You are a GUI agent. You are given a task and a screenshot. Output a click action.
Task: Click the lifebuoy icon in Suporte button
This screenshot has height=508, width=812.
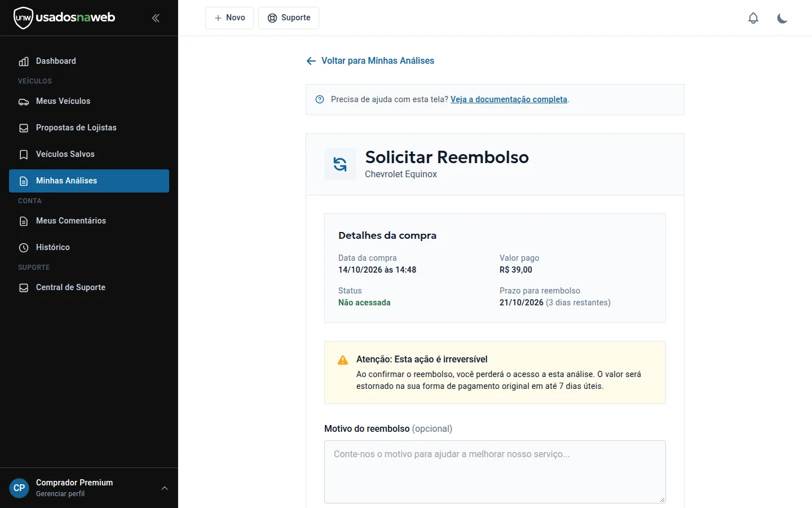click(x=272, y=18)
